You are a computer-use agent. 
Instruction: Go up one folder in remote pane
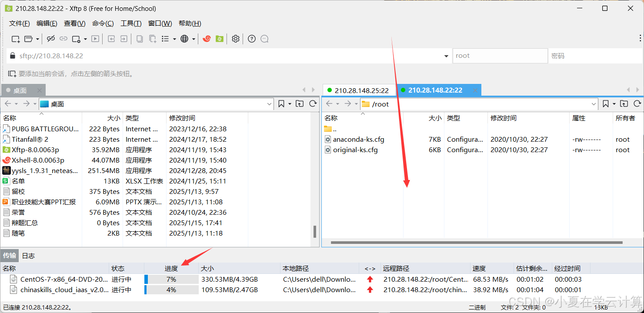pyautogui.click(x=624, y=104)
